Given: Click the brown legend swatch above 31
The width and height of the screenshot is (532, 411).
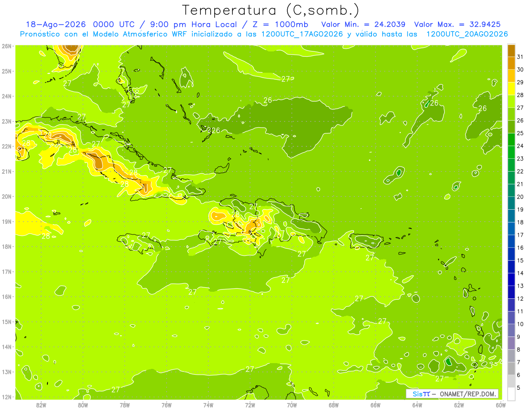Looking at the screenshot, I should point(511,51).
